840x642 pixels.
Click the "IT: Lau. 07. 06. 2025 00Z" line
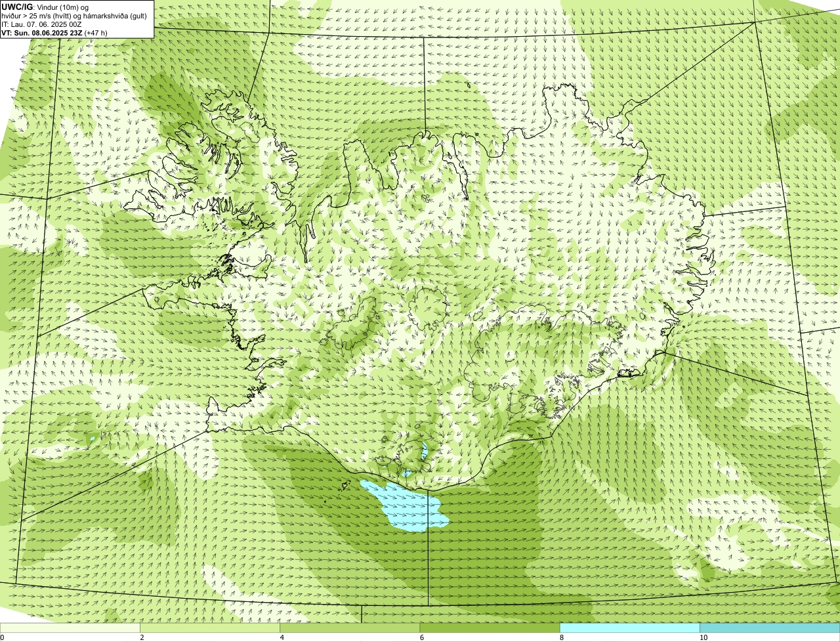tap(41, 24)
